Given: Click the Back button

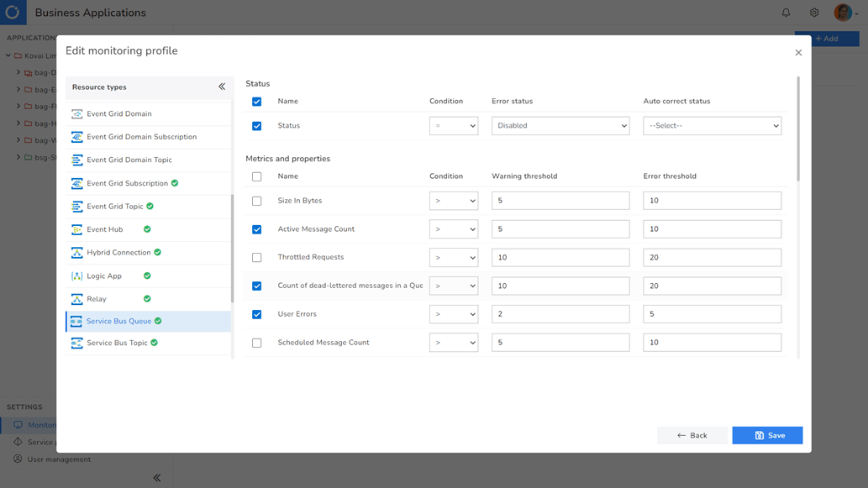Looking at the screenshot, I should tap(692, 435).
